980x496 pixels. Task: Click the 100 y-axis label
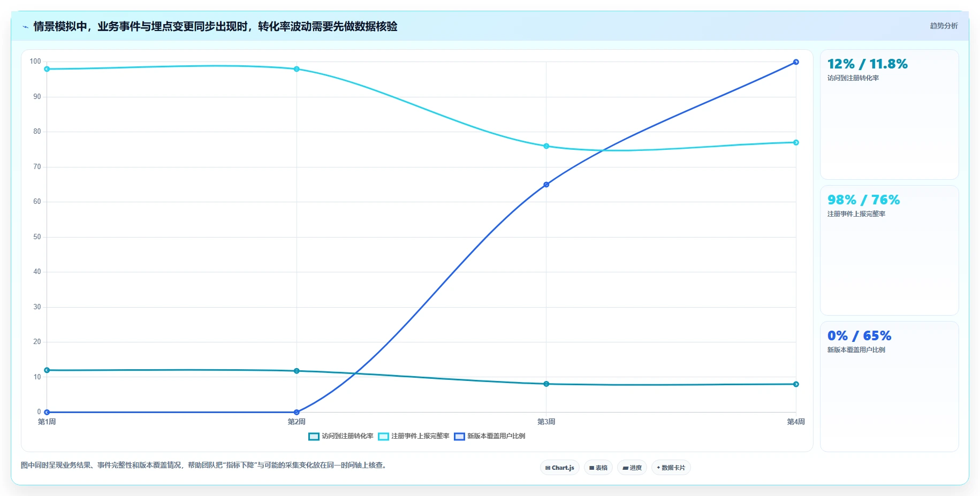click(x=35, y=62)
